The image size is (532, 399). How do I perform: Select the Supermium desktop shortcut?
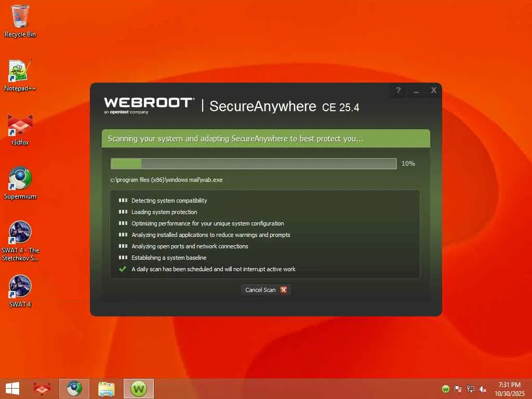(20, 183)
